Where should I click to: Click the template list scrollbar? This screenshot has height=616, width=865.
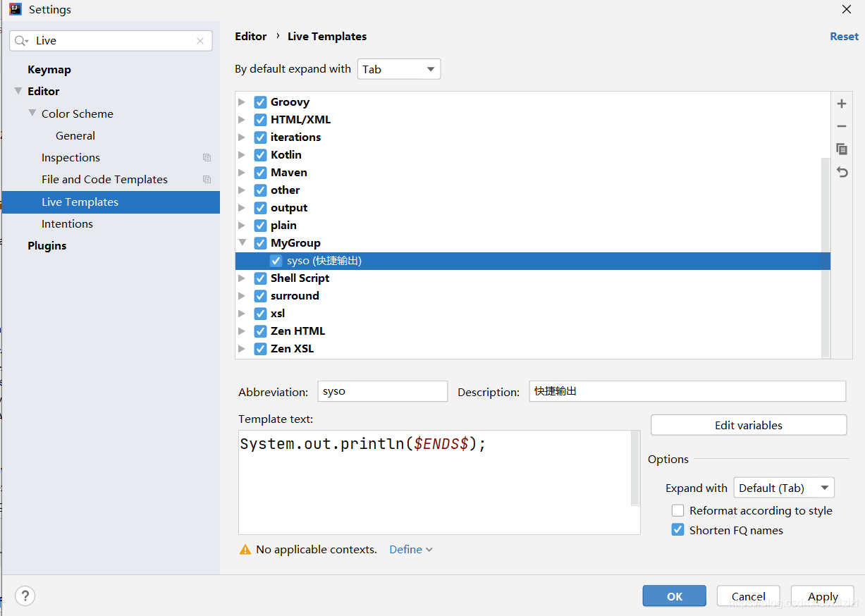826,257
